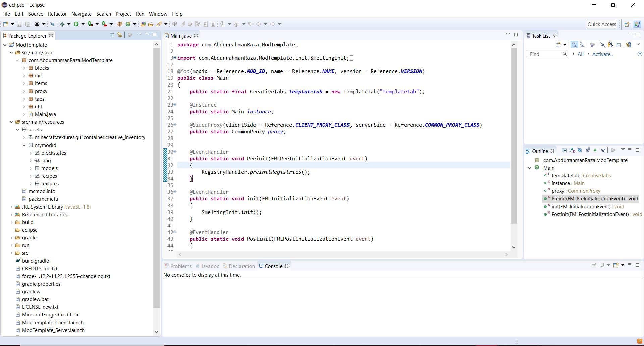
Task: Toggle Hide Completed Tasks in Task List
Action: click(x=603, y=45)
